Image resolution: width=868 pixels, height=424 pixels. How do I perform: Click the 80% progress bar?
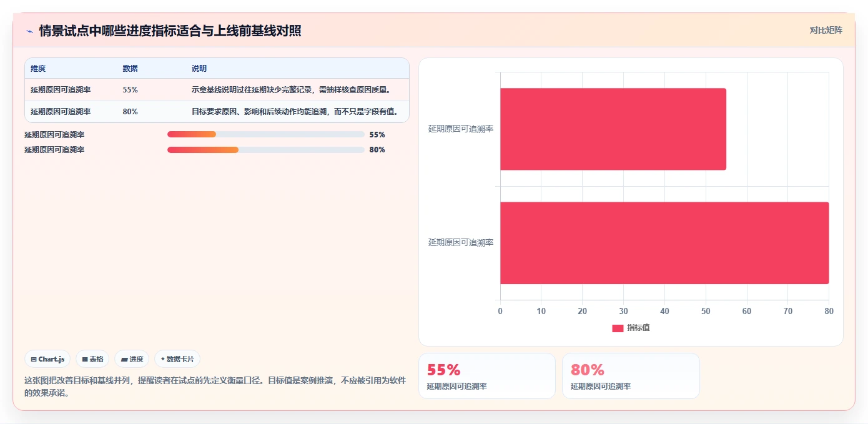[x=266, y=150]
